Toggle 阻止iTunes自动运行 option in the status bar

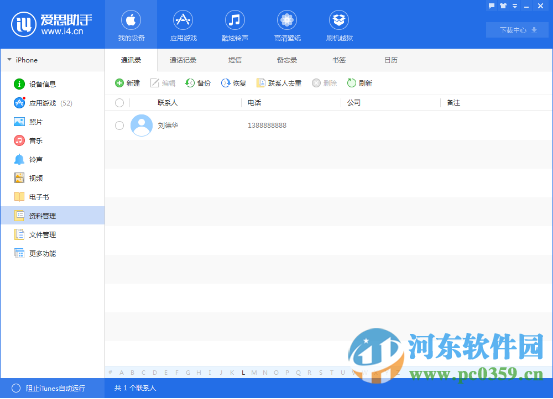click(48, 388)
